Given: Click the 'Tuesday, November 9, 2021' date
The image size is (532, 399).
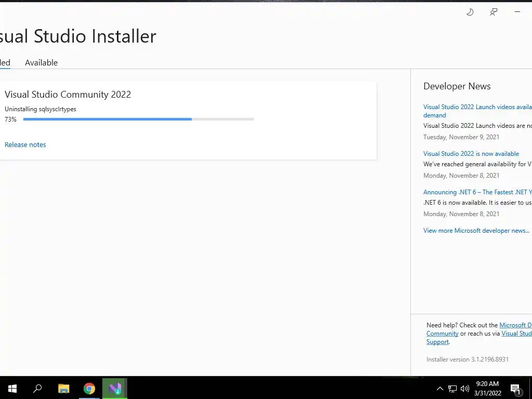Looking at the screenshot, I should pyautogui.click(x=461, y=137).
